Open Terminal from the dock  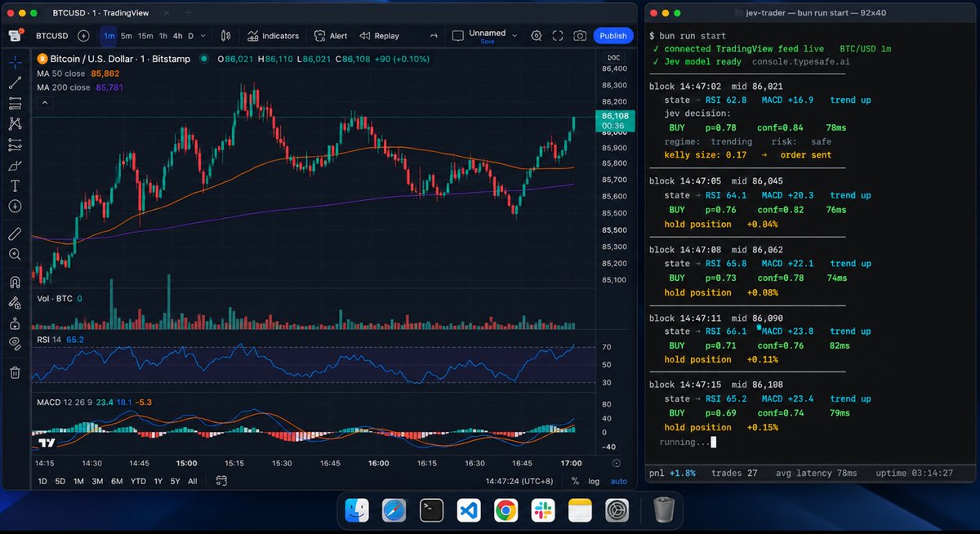click(431, 511)
